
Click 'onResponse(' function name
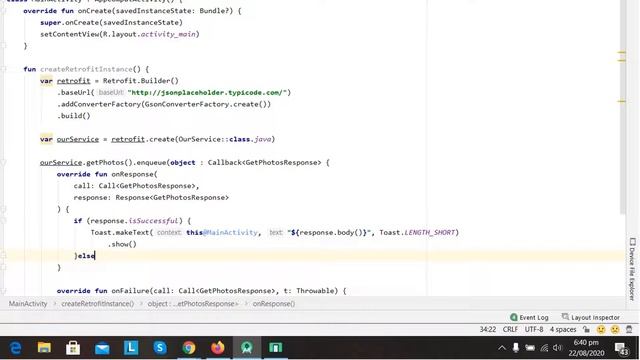134,174
